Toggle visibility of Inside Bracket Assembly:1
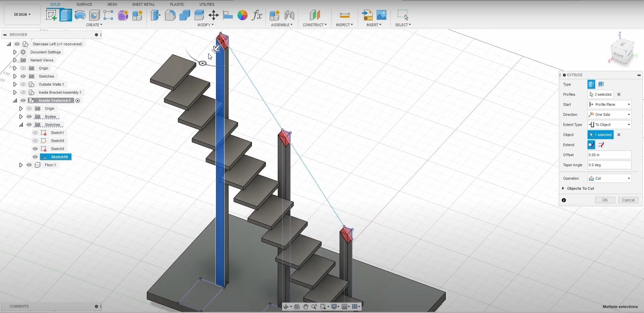Image resolution: width=644 pixels, height=313 pixels. (23, 92)
